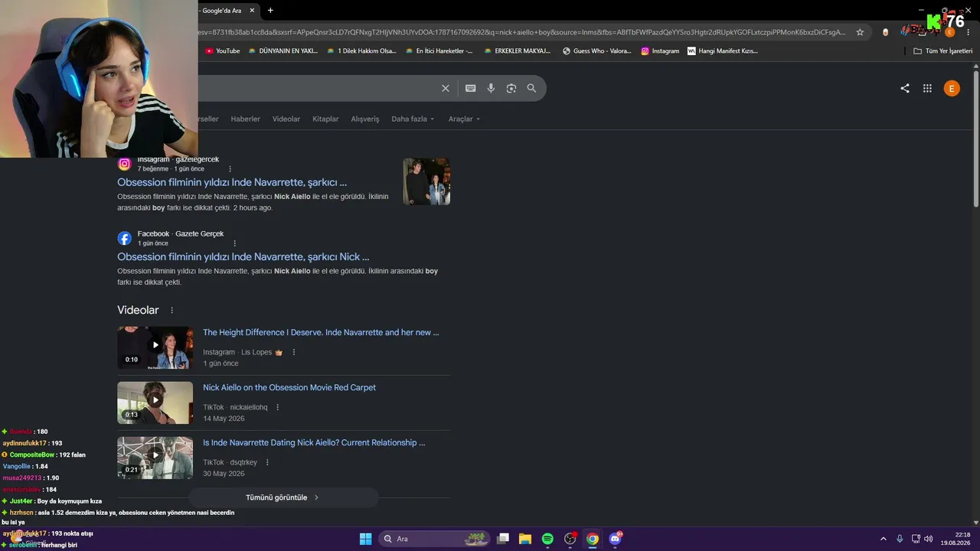Click the Windows taskbar search box
This screenshot has width=980, height=551.
click(434, 539)
